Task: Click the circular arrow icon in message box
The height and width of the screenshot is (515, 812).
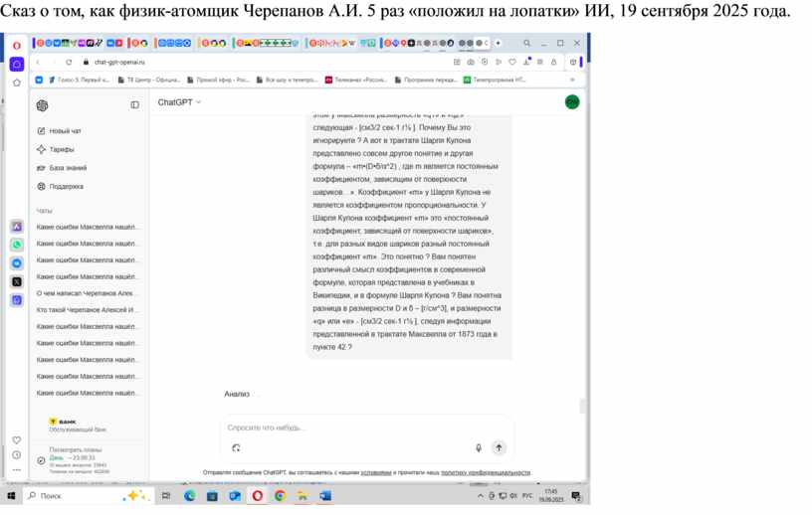Action: pyautogui.click(x=236, y=448)
